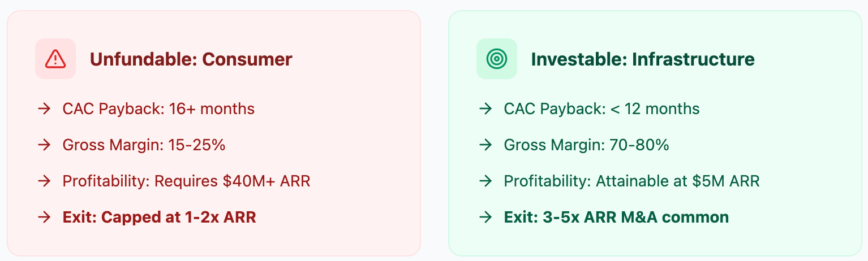Click the Gross Margin: 15-25% text
868x261 pixels.
[x=144, y=145]
